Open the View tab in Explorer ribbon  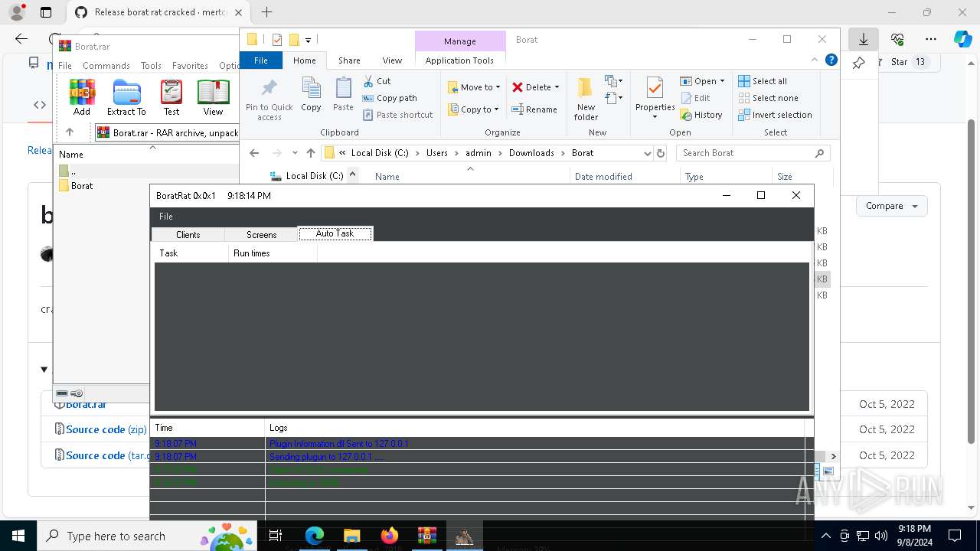point(392,60)
